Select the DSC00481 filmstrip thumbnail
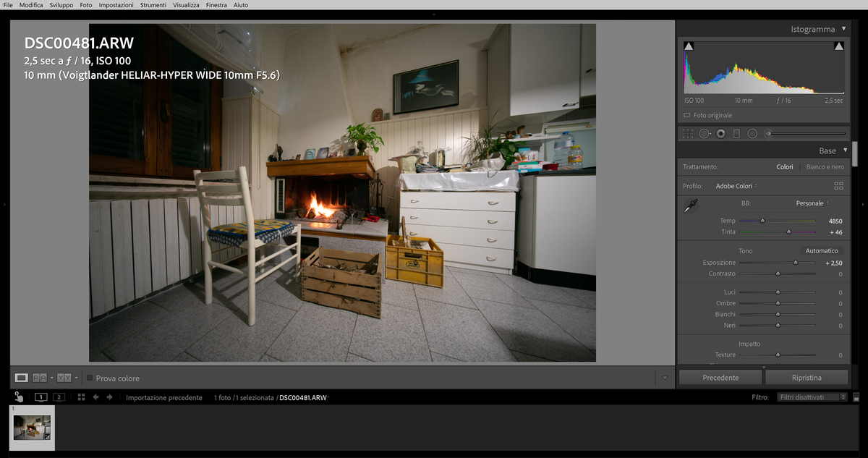 [x=32, y=427]
